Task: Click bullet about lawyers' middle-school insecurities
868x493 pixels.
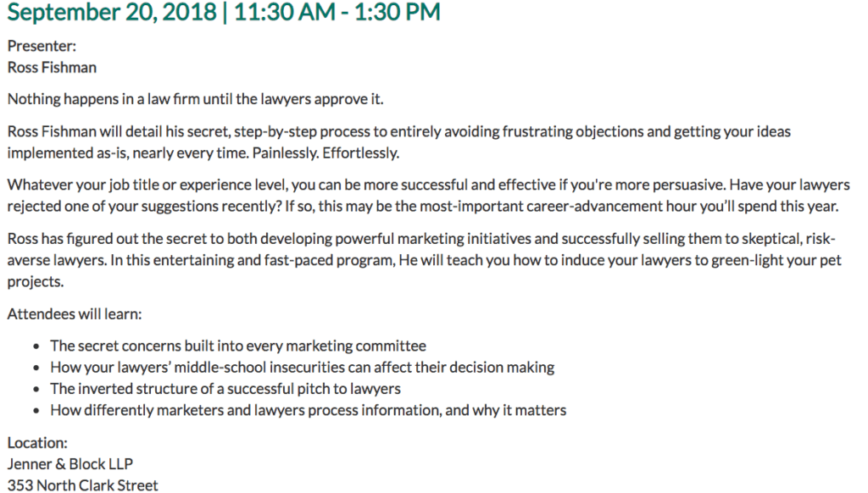Action: pos(303,368)
